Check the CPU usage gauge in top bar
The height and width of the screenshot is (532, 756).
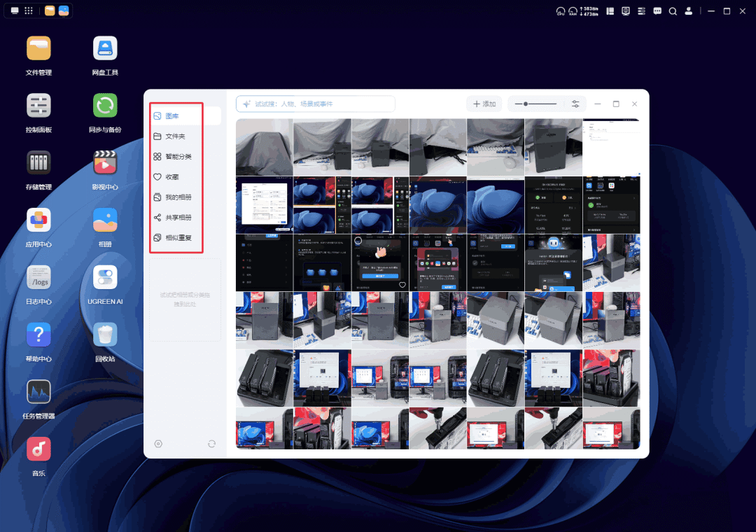[x=560, y=11]
